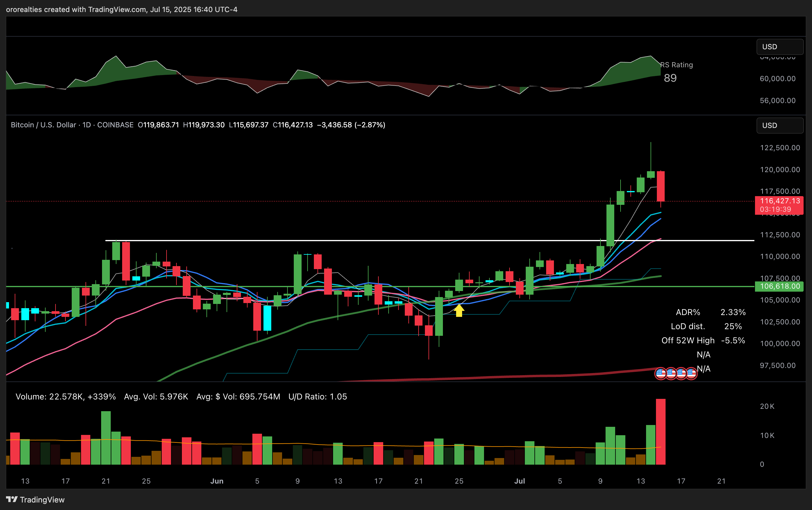Click the Jun label on the time axis
This screenshot has width=812, height=510.
tap(217, 481)
